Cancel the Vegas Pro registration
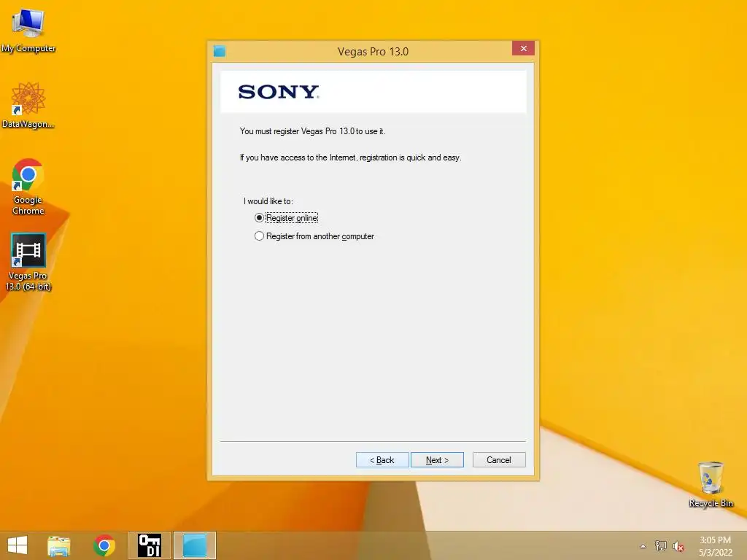Viewport: 747px width, 560px height. (x=499, y=460)
